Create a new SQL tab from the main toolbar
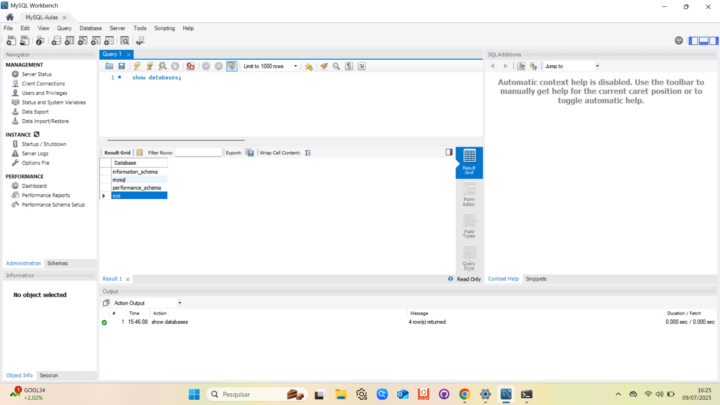This screenshot has height=405, width=720. (11, 41)
